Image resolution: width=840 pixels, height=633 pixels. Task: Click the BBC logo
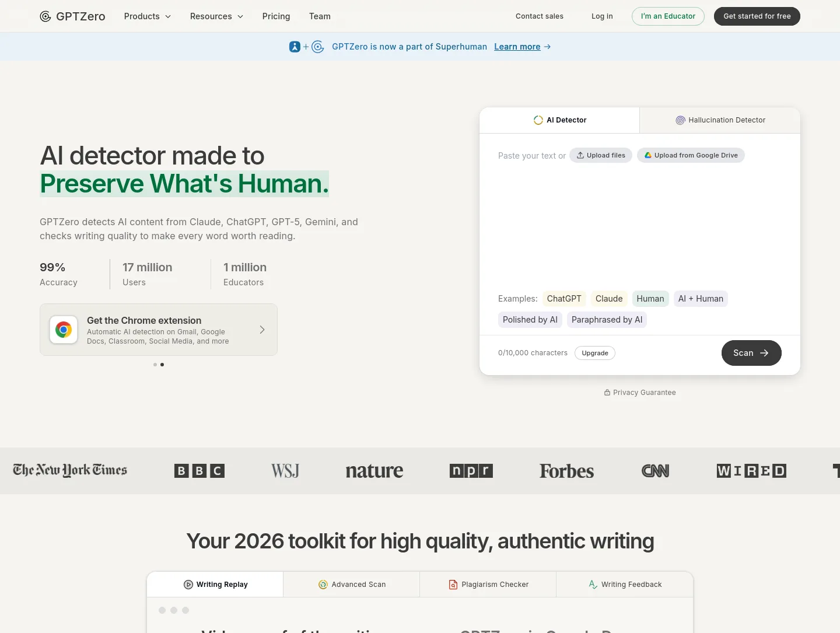click(199, 471)
